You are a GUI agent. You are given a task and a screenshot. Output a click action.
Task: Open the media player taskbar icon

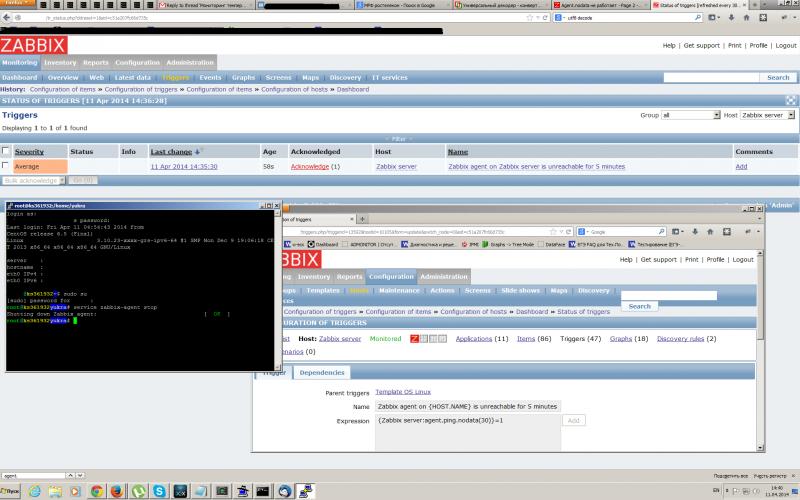[x=76, y=491]
